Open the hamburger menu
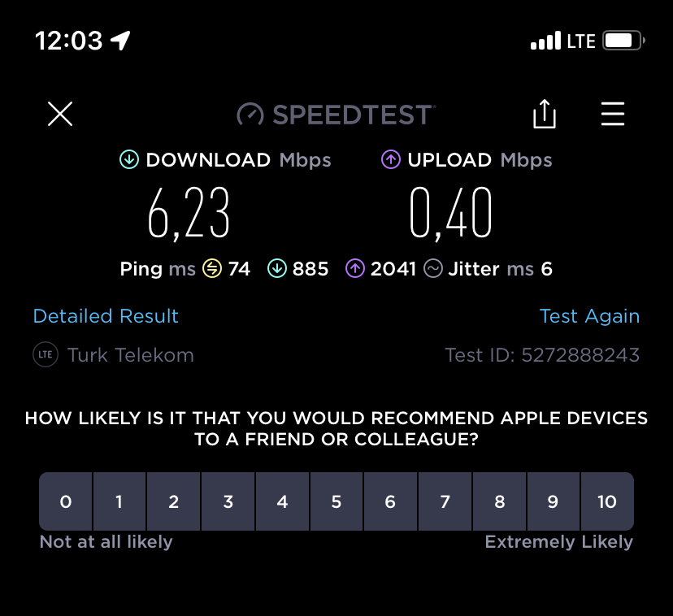Viewport: 673px width, 616px height. pyautogui.click(x=613, y=114)
